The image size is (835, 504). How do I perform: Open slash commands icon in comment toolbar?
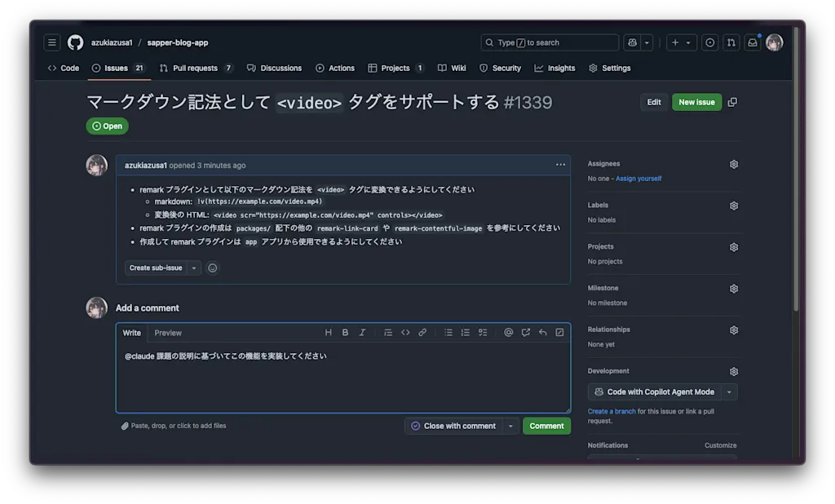tap(559, 333)
